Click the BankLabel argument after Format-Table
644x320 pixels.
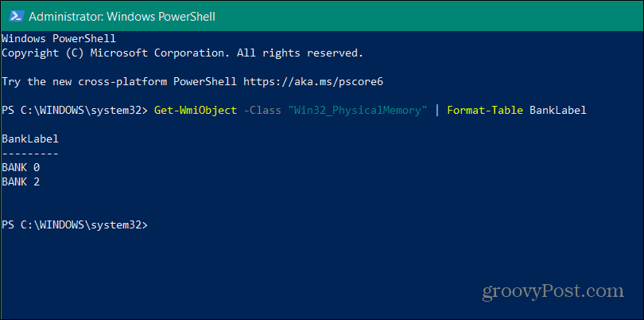click(x=557, y=111)
